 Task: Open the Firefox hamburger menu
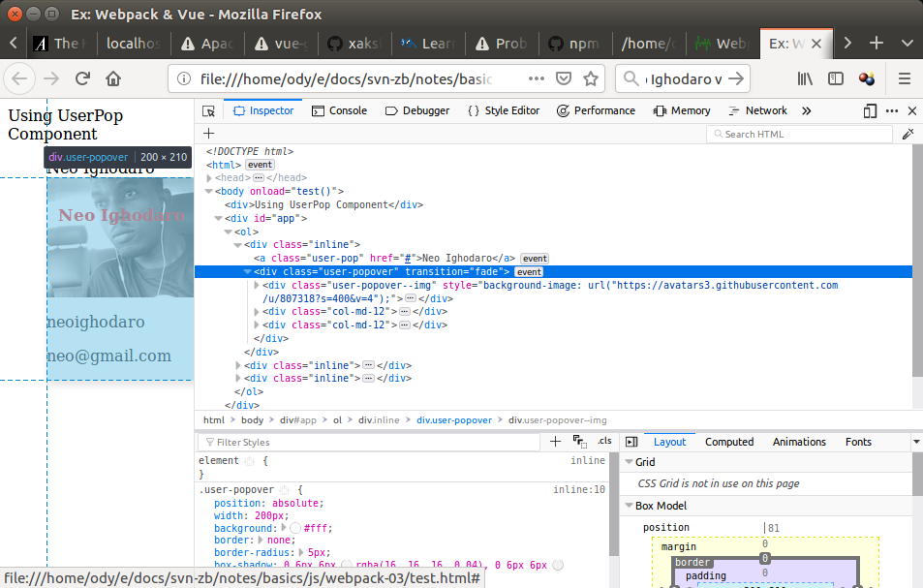(x=904, y=78)
